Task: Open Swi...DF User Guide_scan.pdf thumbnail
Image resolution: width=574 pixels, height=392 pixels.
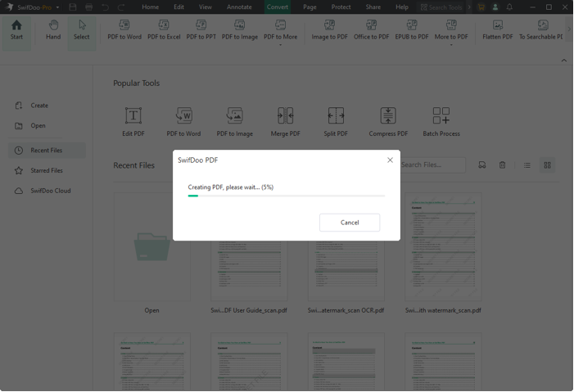Action: tap(249, 271)
